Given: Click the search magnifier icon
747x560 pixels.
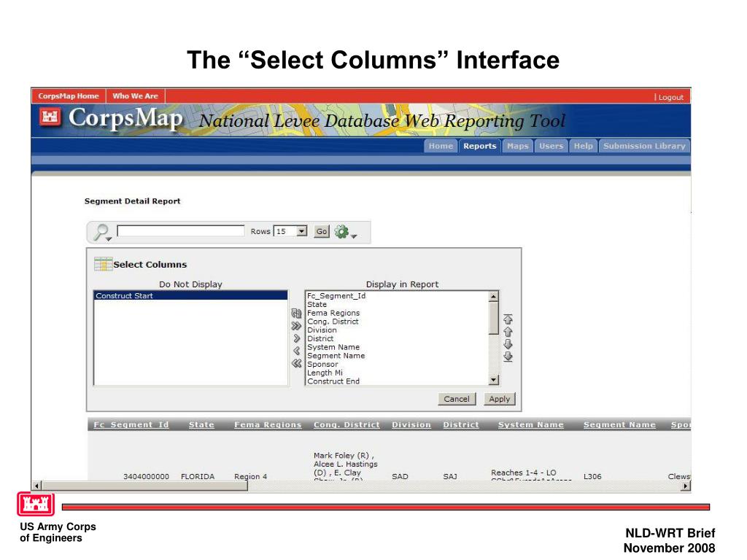Looking at the screenshot, I should tap(102, 233).
